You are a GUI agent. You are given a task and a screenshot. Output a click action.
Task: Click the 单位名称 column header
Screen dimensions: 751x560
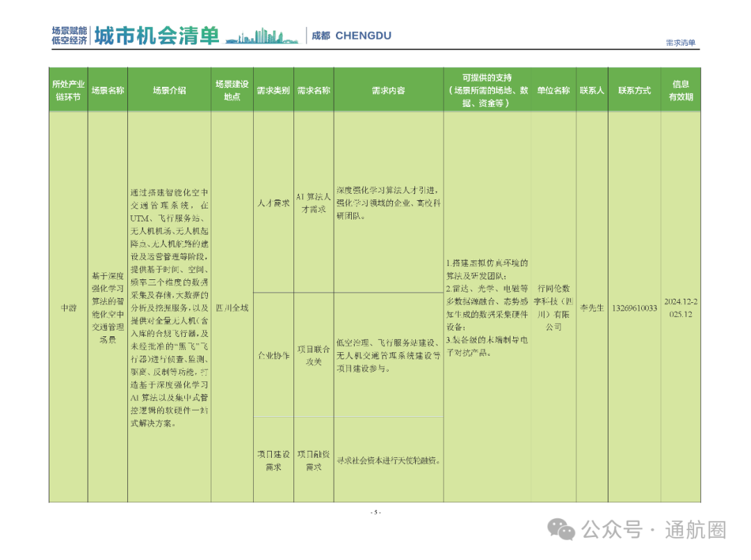pos(554,90)
